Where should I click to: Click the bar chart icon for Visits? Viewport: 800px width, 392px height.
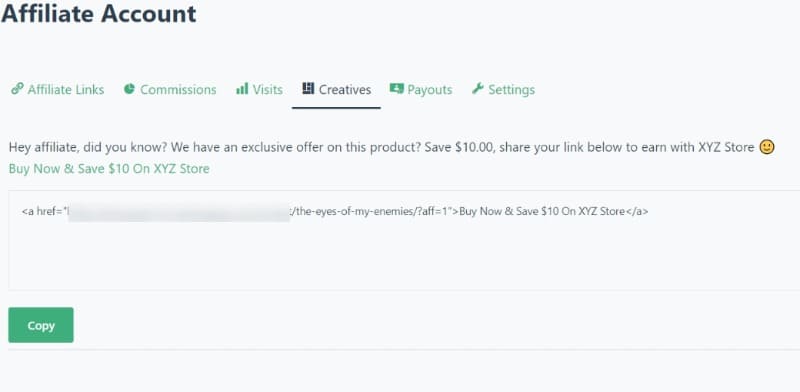[242, 89]
